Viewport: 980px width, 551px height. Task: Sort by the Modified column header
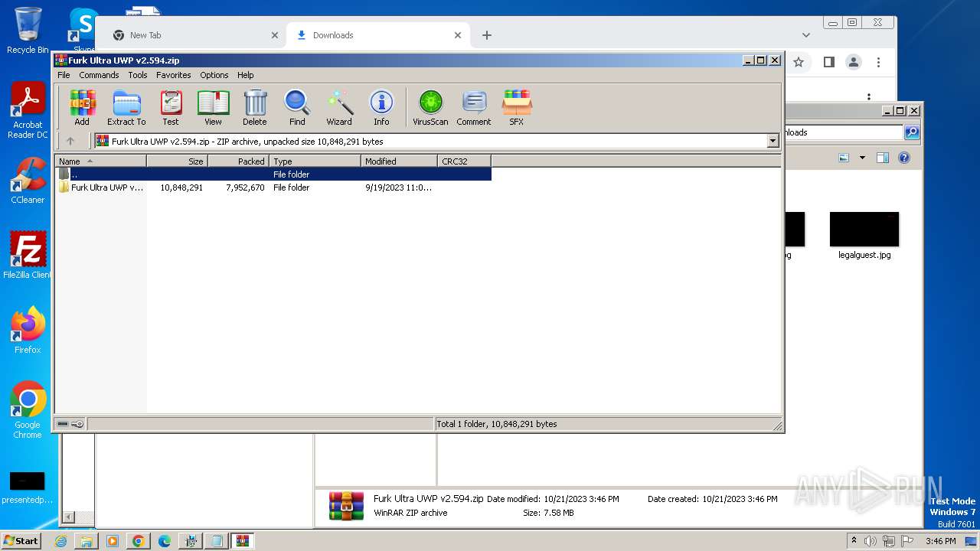click(399, 161)
